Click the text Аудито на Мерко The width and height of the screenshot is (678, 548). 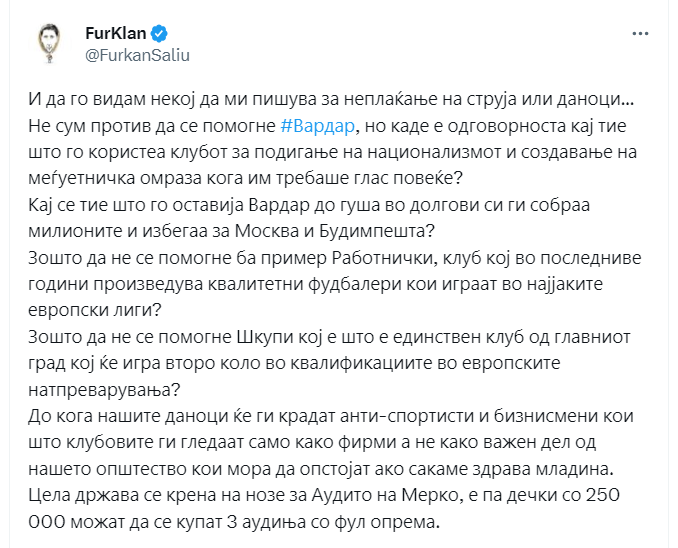pyautogui.click(x=384, y=495)
